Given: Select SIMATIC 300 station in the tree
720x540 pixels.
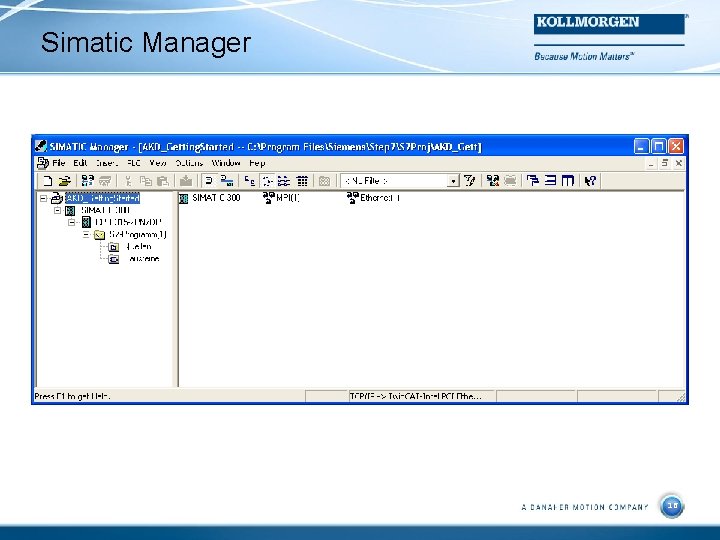Looking at the screenshot, I should pos(106,210).
